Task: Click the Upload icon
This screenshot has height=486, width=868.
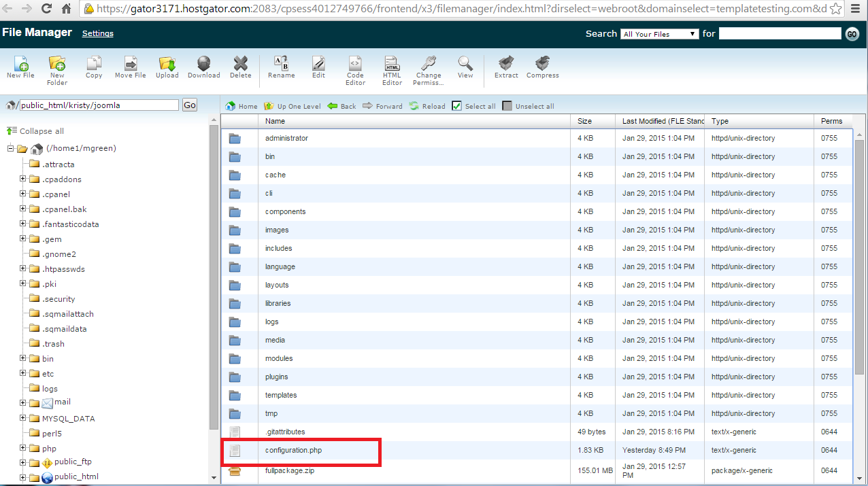Action: (167, 64)
